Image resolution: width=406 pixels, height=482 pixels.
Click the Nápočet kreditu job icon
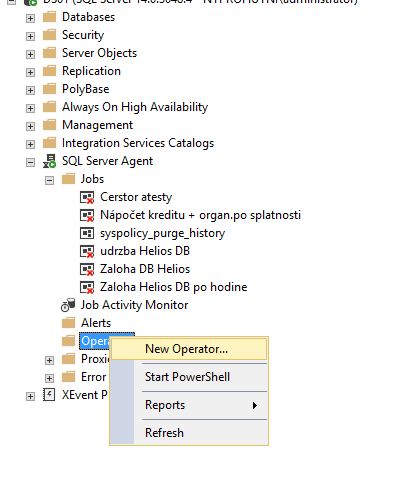(x=87, y=215)
